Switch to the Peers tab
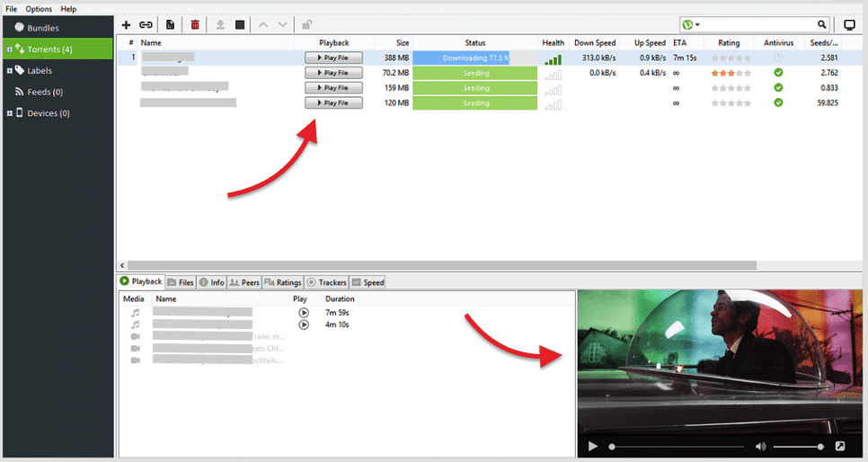This screenshot has height=462, width=868. tap(244, 282)
